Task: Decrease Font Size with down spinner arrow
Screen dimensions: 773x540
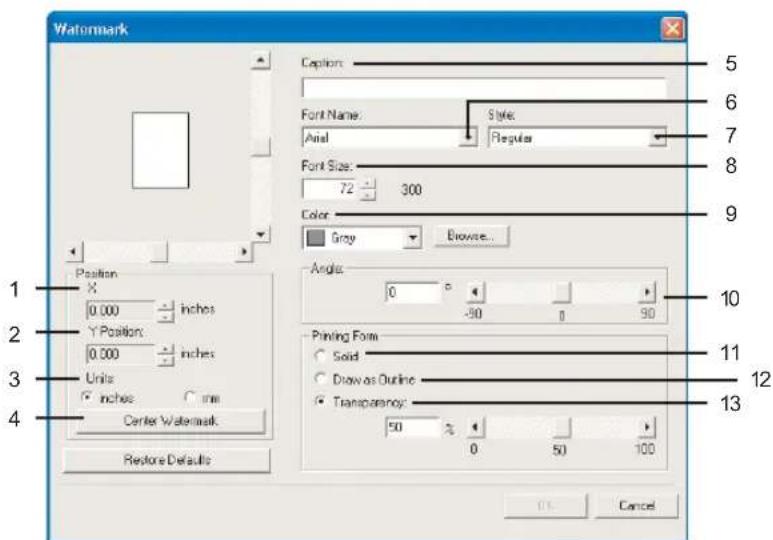Action: click(x=368, y=195)
